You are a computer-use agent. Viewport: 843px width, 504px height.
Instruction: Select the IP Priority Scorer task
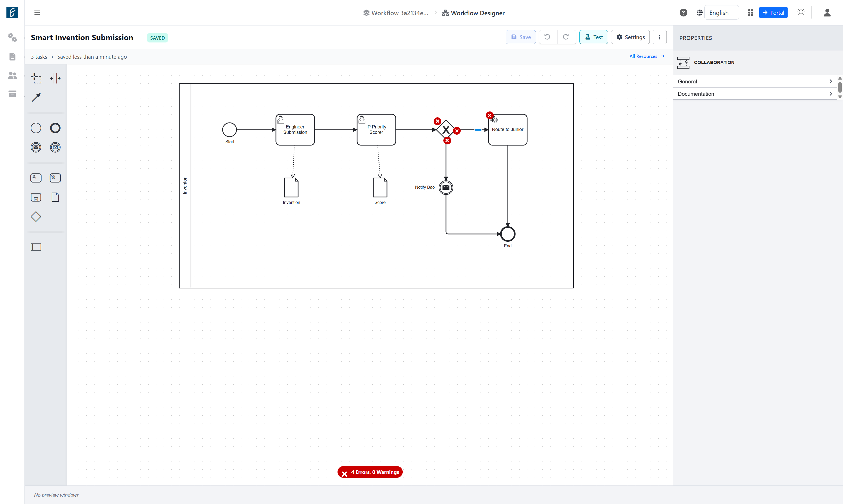click(376, 130)
